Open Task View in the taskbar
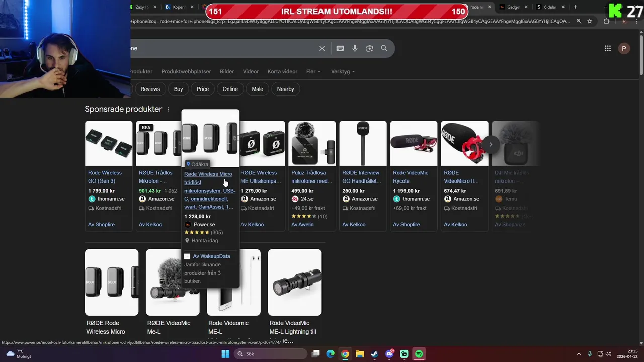The width and height of the screenshot is (644, 362). tap(315, 354)
